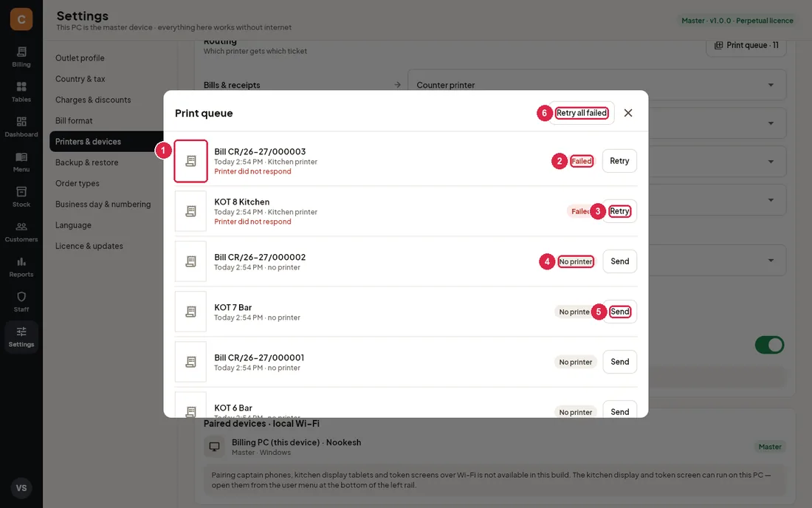The width and height of the screenshot is (812, 508).
Task: Click the Master badge beside Billing PC
Action: coord(769,447)
